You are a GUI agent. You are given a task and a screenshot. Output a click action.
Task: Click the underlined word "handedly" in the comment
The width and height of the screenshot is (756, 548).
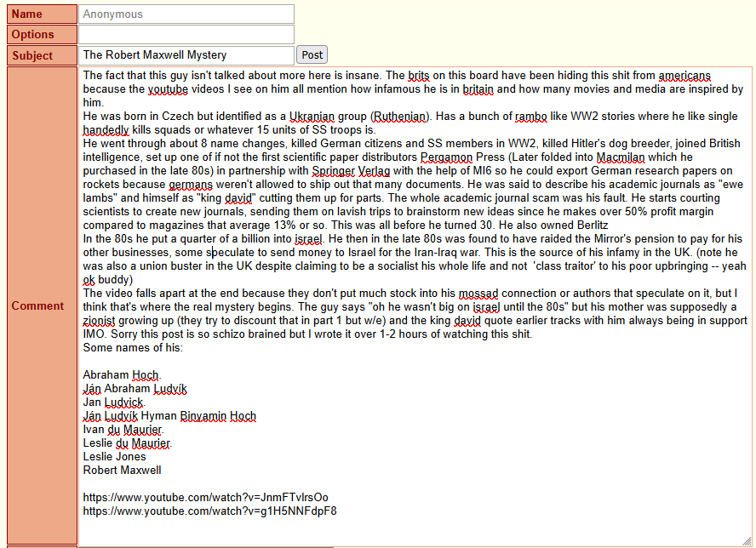pyautogui.click(x=106, y=129)
